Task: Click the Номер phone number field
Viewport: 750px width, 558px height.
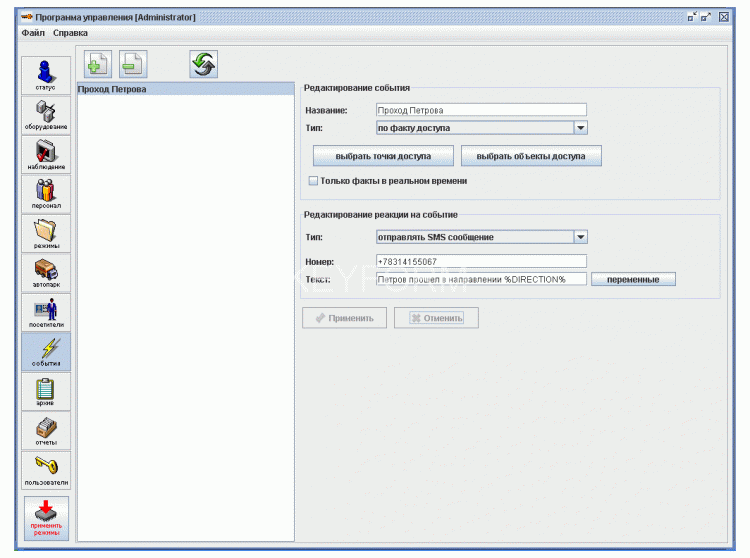Action: 480,261
